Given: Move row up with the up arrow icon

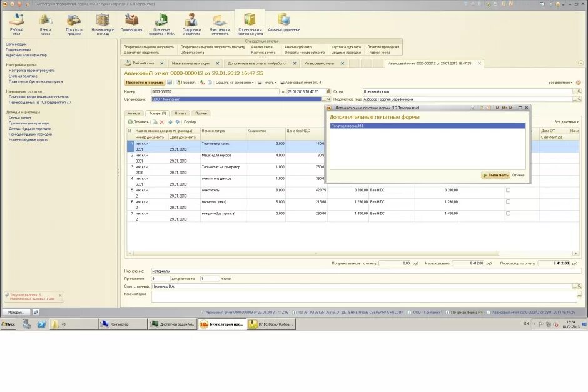Looking at the screenshot, I should [x=170, y=122].
